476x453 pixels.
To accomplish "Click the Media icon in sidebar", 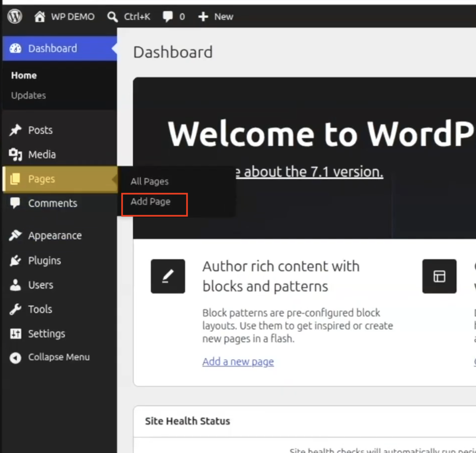I will point(15,154).
